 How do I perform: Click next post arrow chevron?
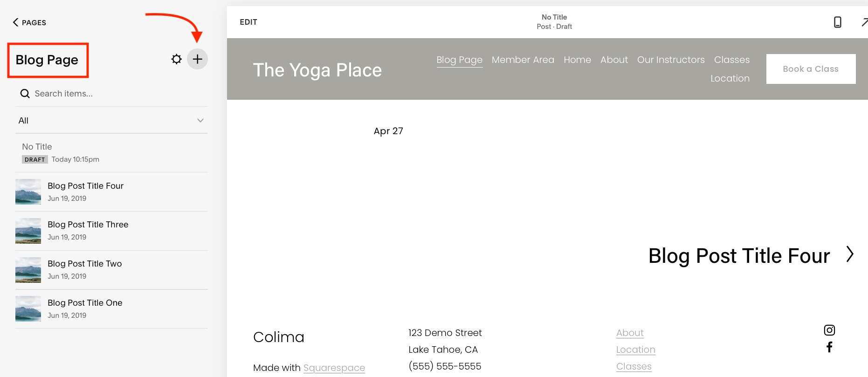850,254
